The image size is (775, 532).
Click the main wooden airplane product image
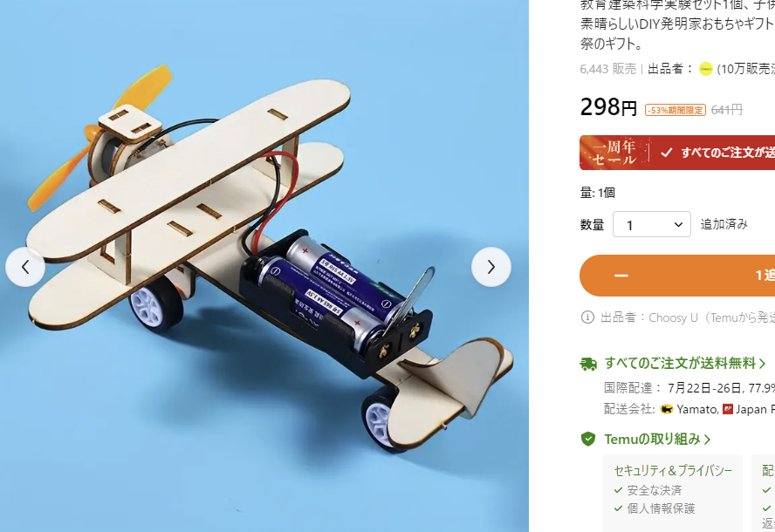pyautogui.click(x=264, y=266)
